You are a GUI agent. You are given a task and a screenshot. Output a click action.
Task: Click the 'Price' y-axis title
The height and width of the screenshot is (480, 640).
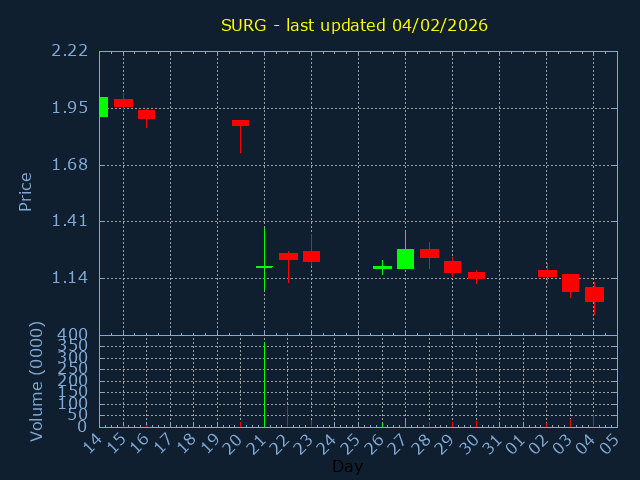pos(26,191)
